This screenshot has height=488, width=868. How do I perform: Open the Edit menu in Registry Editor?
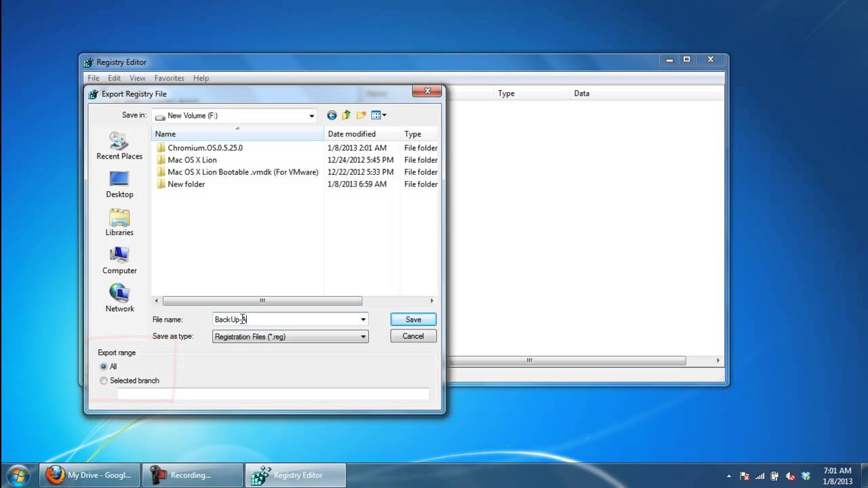(x=114, y=79)
